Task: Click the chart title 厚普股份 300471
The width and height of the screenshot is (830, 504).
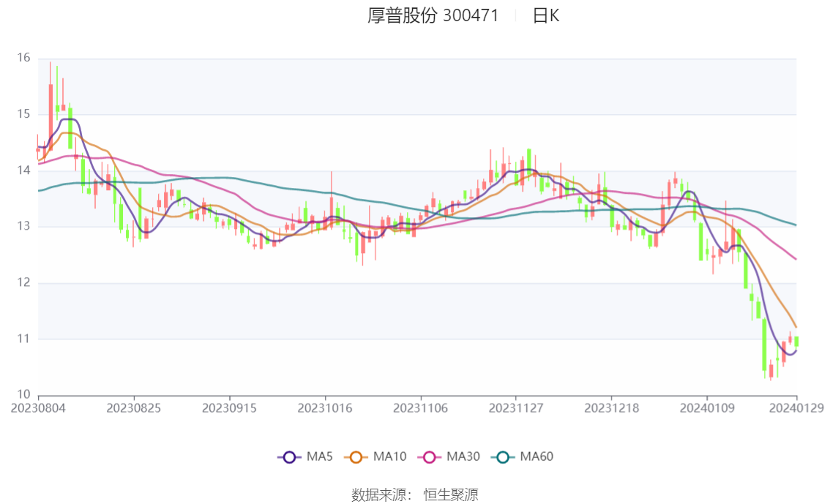Action: click(433, 15)
